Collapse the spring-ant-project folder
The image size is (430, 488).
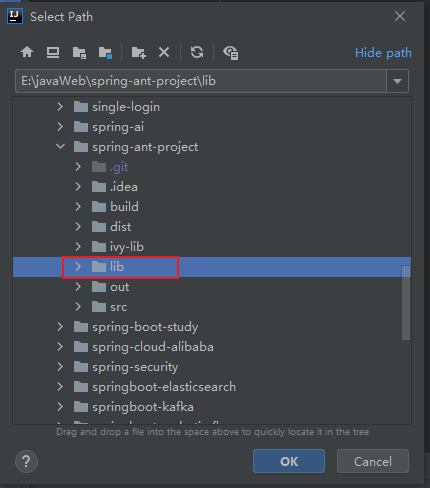[60, 147]
